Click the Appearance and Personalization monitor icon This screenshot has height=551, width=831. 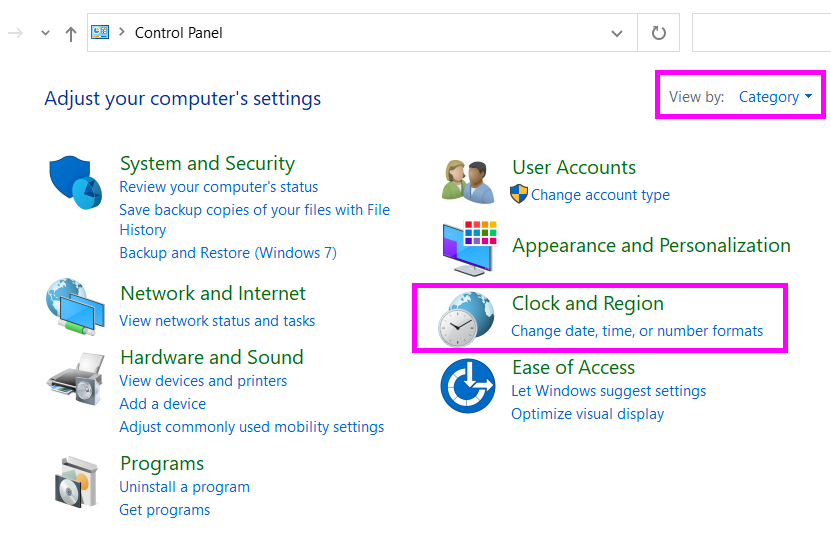tap(468, 248)
